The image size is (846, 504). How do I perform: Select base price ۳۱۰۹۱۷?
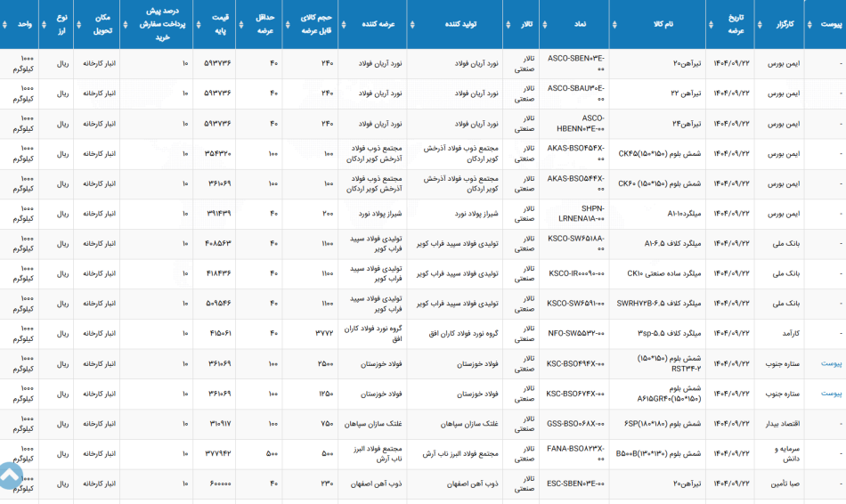[220, 424]
